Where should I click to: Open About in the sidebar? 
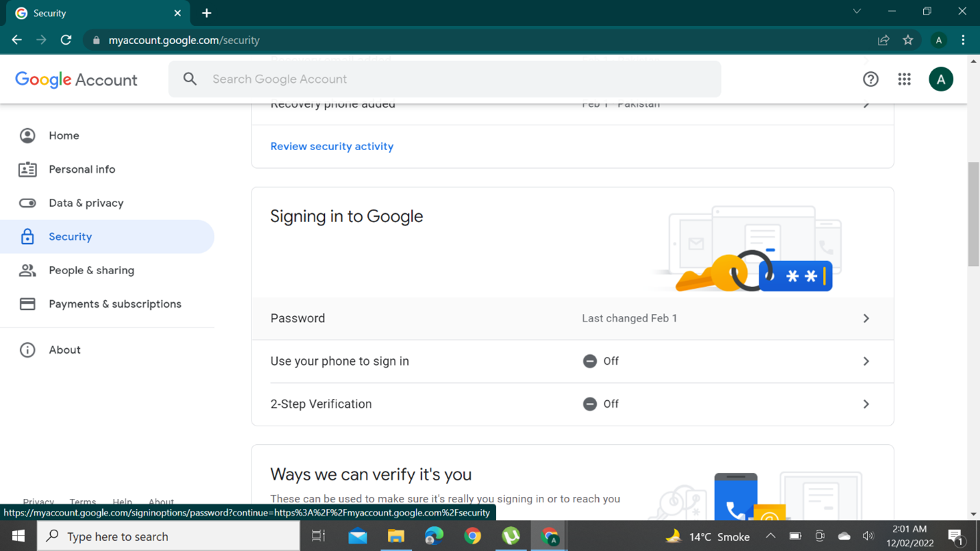[x=107, y=350]
